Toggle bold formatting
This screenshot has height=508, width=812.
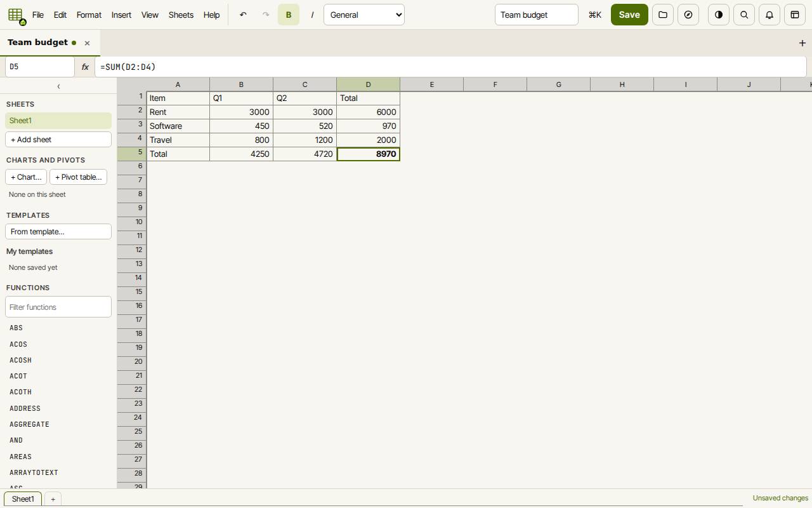(289, 15)
